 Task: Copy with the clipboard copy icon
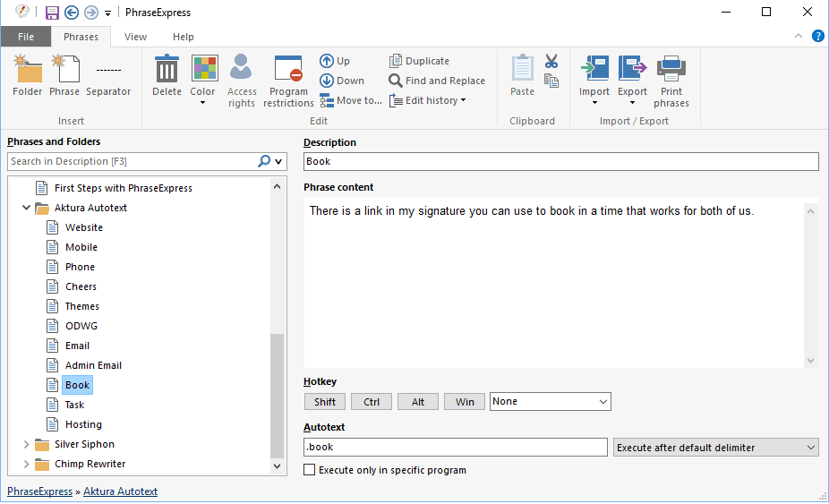coord(551,81)
